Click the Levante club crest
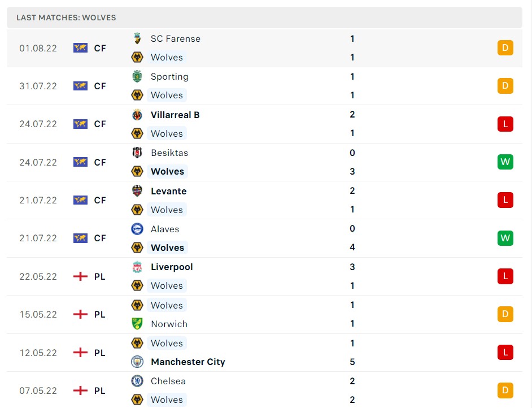This screenshot has height=408, width=532. click(x=137, y=191)
